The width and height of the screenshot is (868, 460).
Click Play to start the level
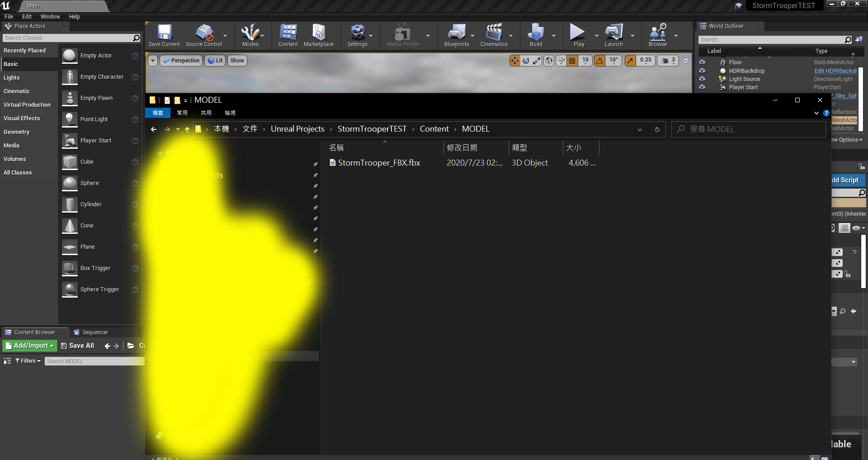pos(579,35)
